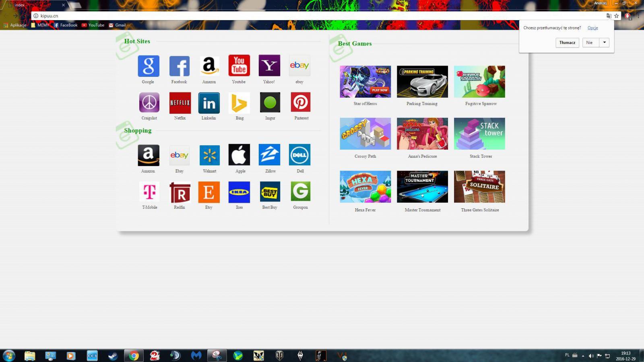Screen dimensions: 644x362
Task: Open the Netflix icon
Action: tap(180, 102)
